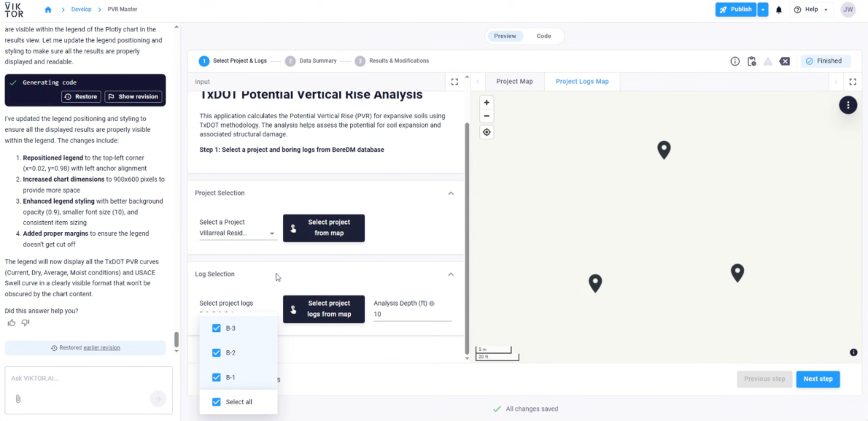Switch to the Code tab
This screenshot has height=421, width=868.
coord(543,36)
